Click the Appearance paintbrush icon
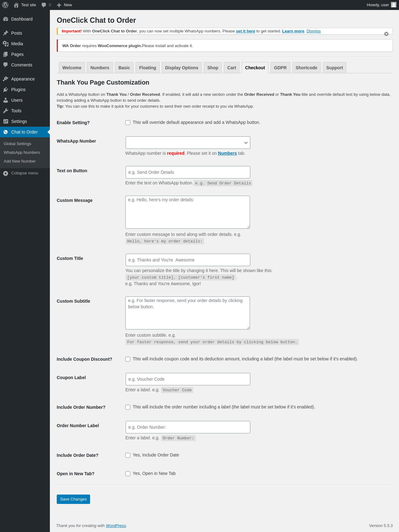 click(x=6, y=79)
